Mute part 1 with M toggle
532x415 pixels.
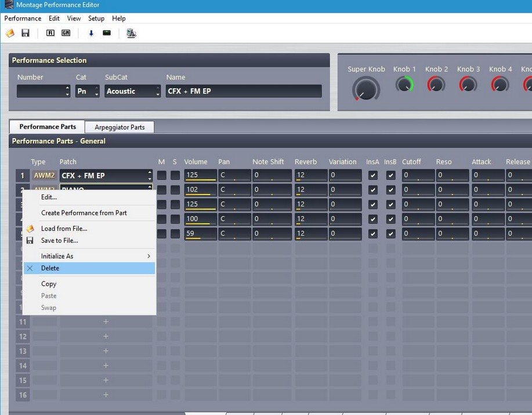click(162, 175)
